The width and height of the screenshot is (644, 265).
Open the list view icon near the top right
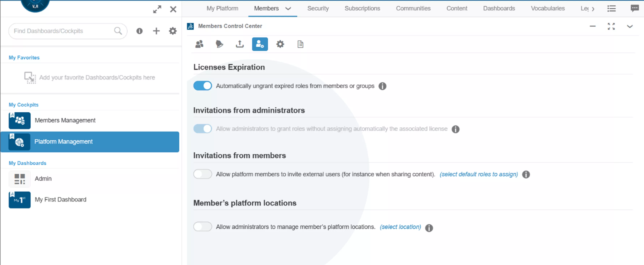612,8
